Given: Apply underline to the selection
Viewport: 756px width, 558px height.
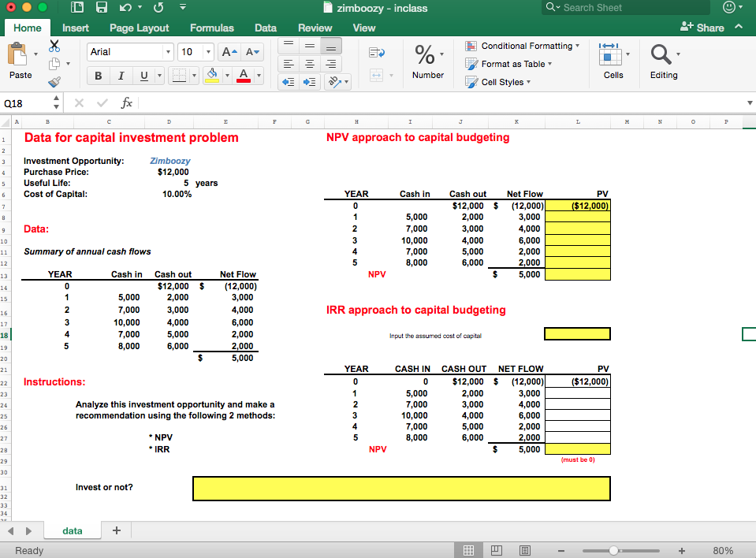Looking at the screenshot, I should pyautogui.click(x=143, y=76).
